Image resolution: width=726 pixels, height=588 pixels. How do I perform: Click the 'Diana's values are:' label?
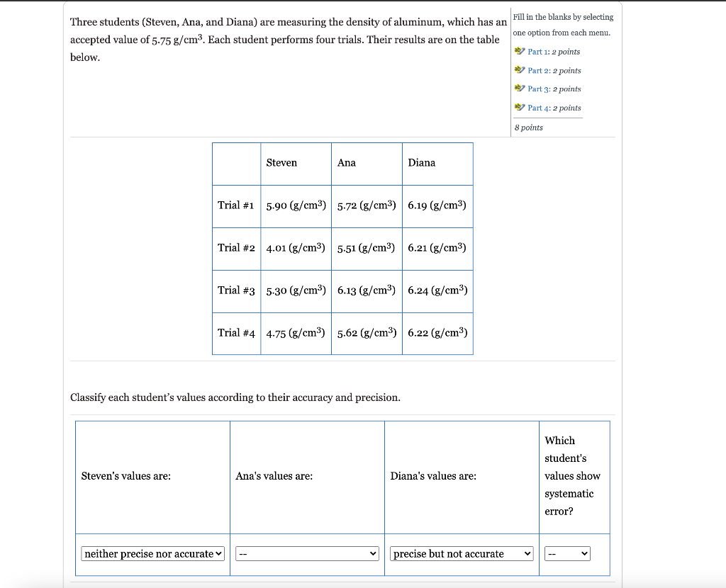pyautogui.click(x=433, y=476)
